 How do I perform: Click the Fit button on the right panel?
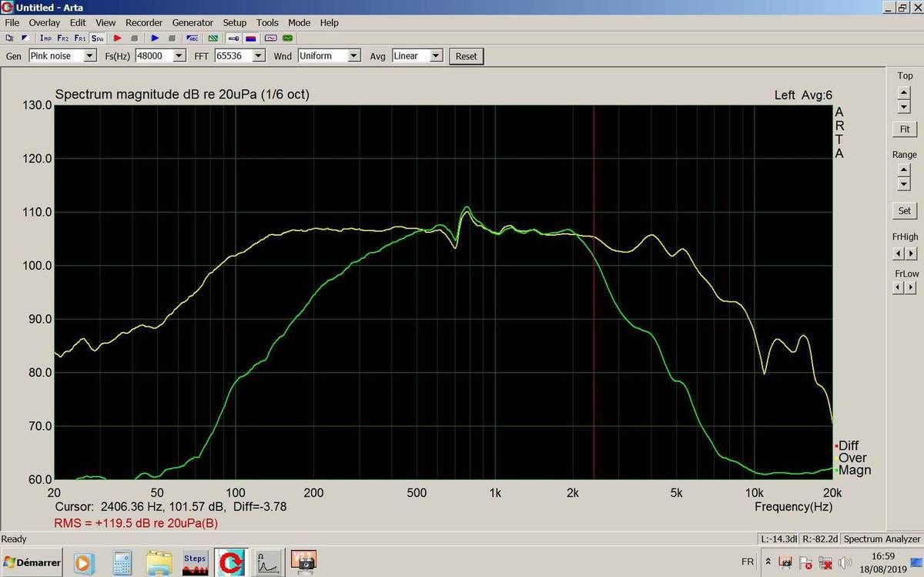904,129
